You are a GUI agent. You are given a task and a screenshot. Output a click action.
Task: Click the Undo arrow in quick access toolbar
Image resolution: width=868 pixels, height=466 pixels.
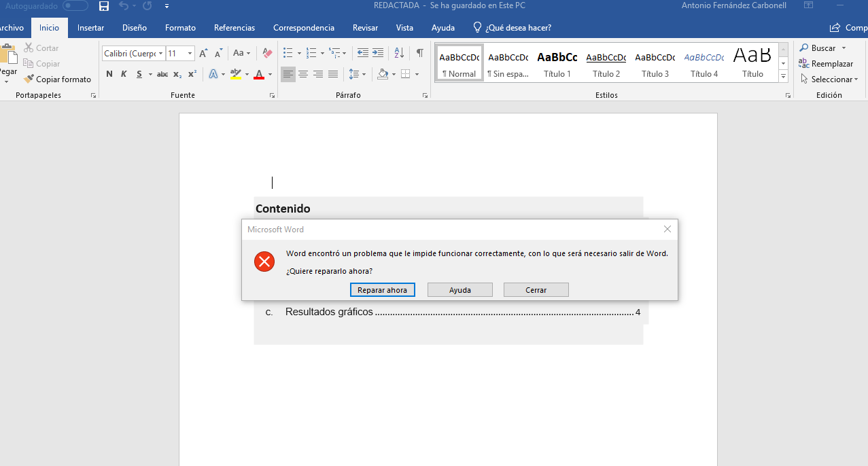[x=124, y=6]
